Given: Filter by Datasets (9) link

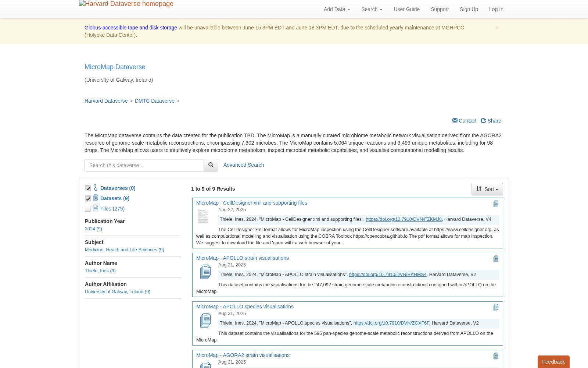Looking at the screenshot, I should [115, 198].
